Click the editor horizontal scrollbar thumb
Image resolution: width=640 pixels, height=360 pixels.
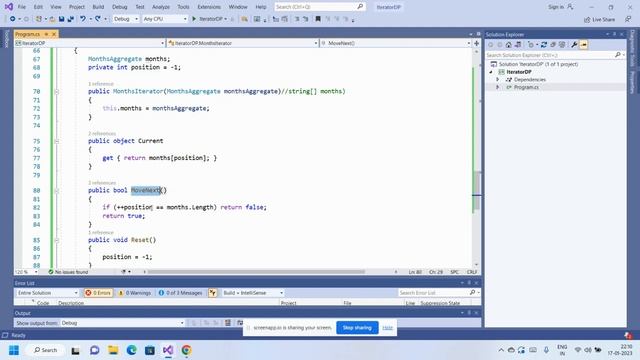256,272
